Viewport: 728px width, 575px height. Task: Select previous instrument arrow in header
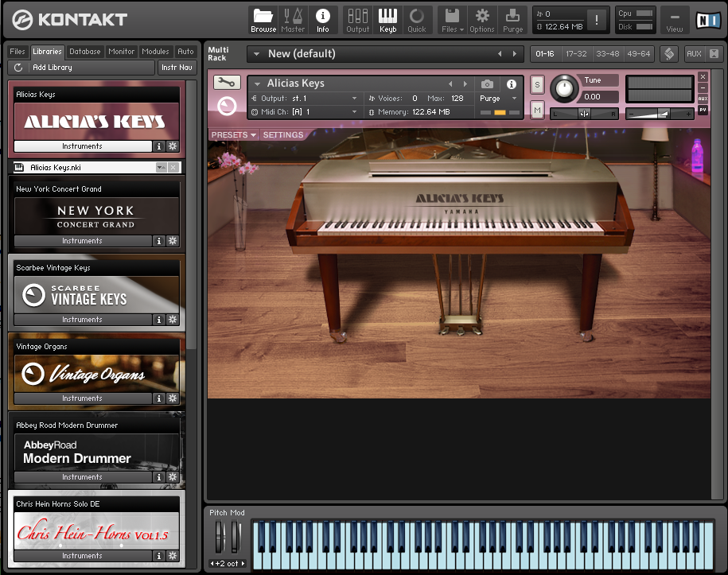[x=450, y=84]
